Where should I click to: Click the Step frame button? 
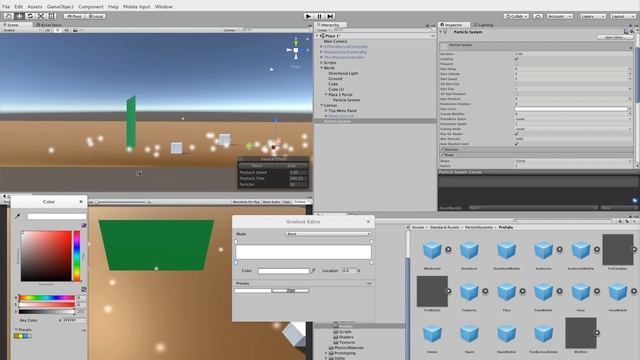(x=330, y=16)
